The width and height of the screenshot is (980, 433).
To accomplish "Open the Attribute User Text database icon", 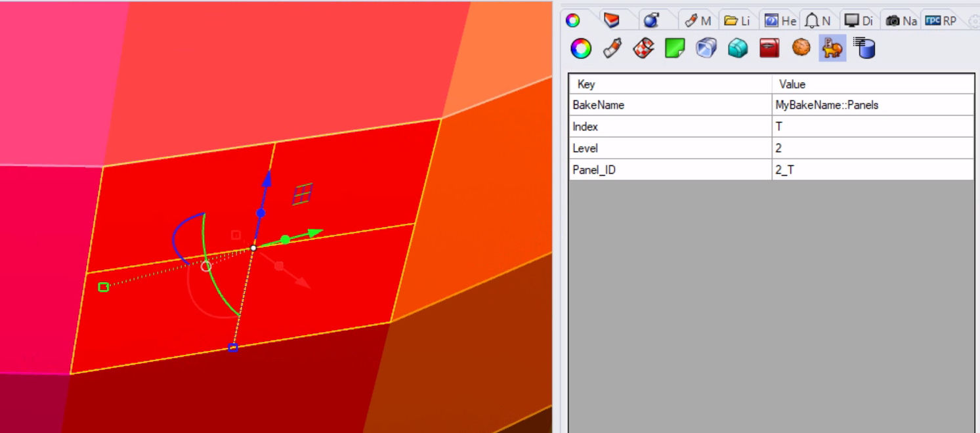I will [864, 47].
